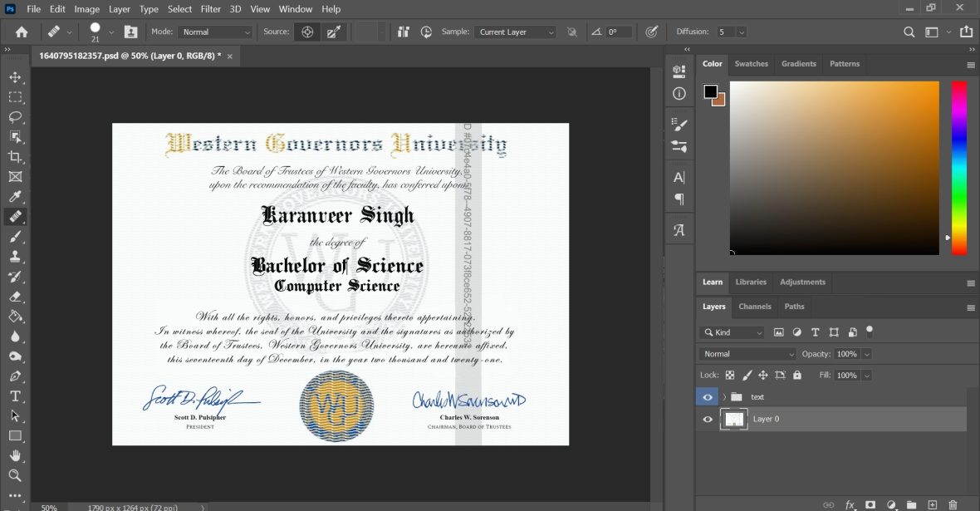Select the Lasso tool
Image resolution: width=980 pixels, height=511 pixels.
click(x=16, y=116)
